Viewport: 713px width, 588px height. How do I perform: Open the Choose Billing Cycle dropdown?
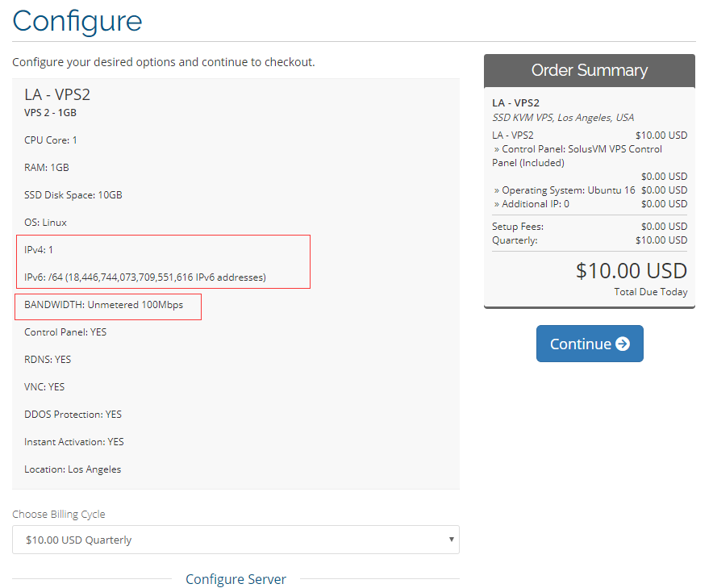point(236,540)
